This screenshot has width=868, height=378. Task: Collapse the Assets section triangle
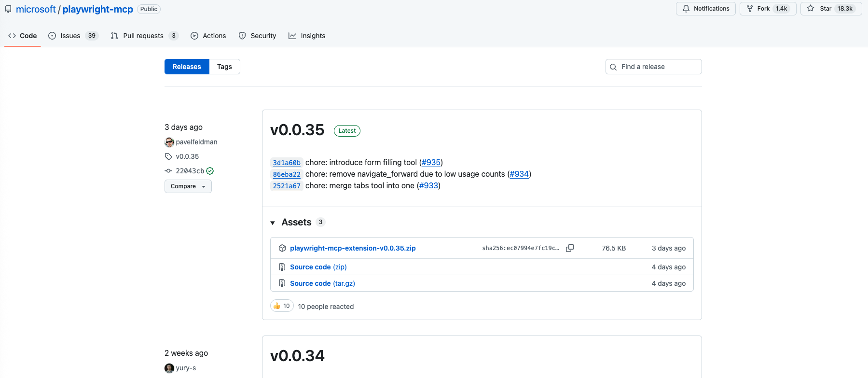point(273,223)
